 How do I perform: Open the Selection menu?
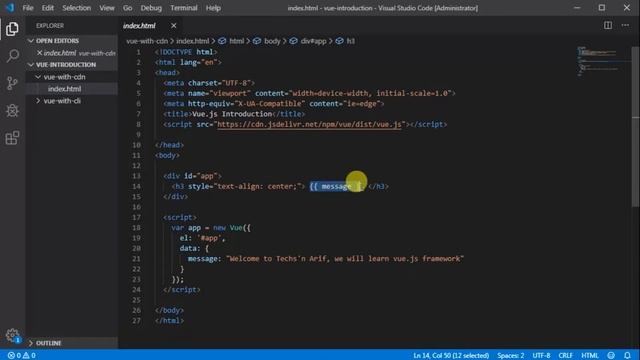click(76, 8)
